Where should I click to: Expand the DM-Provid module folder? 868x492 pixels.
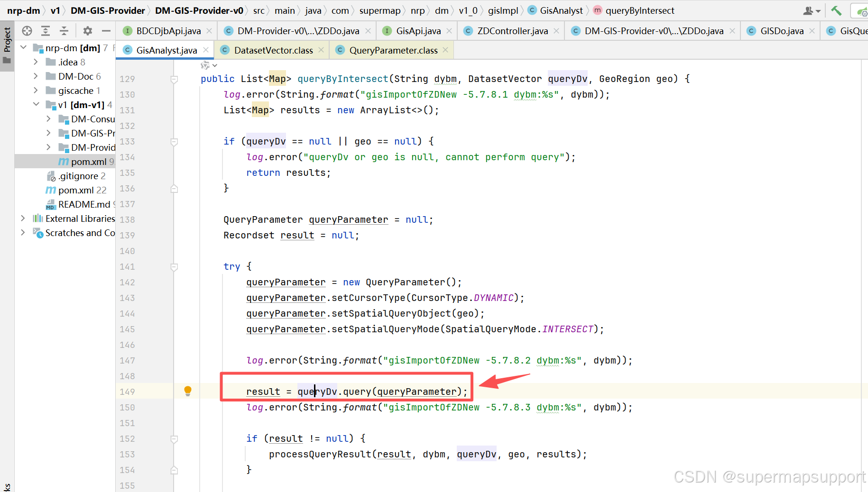click(48, 147)
